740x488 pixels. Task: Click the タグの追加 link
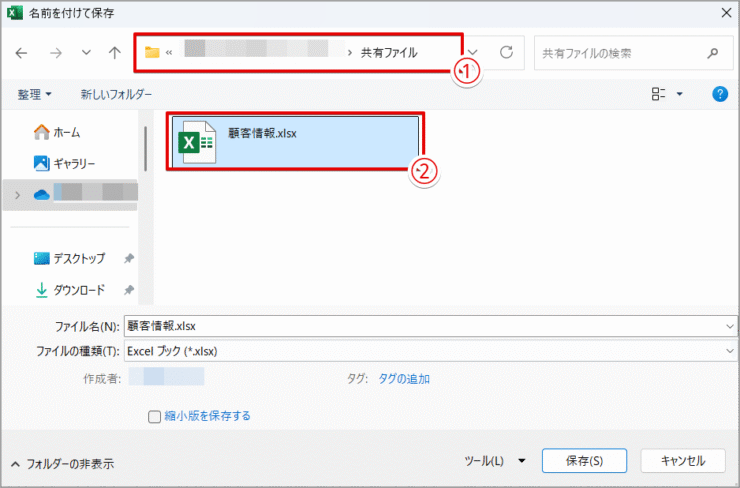coord(404,379)
